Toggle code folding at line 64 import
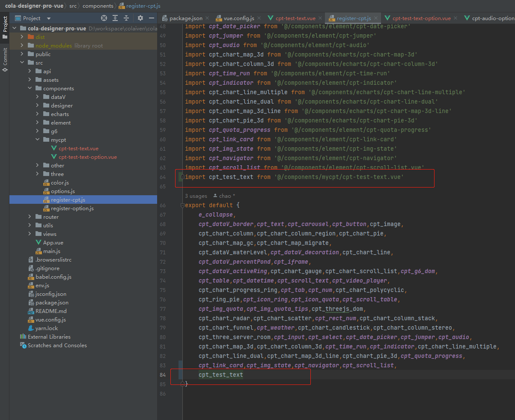The image size is (515, 420). pos(182,177)
